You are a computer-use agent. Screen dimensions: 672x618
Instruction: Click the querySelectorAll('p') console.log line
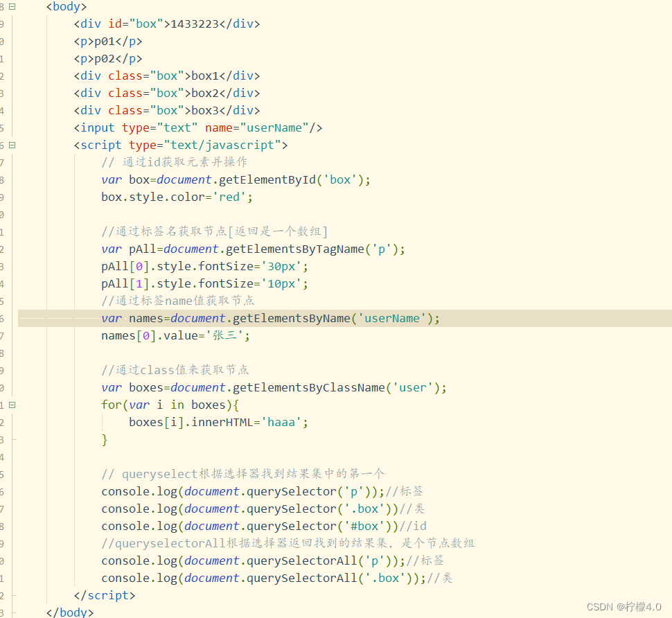(x=272, y=561)
